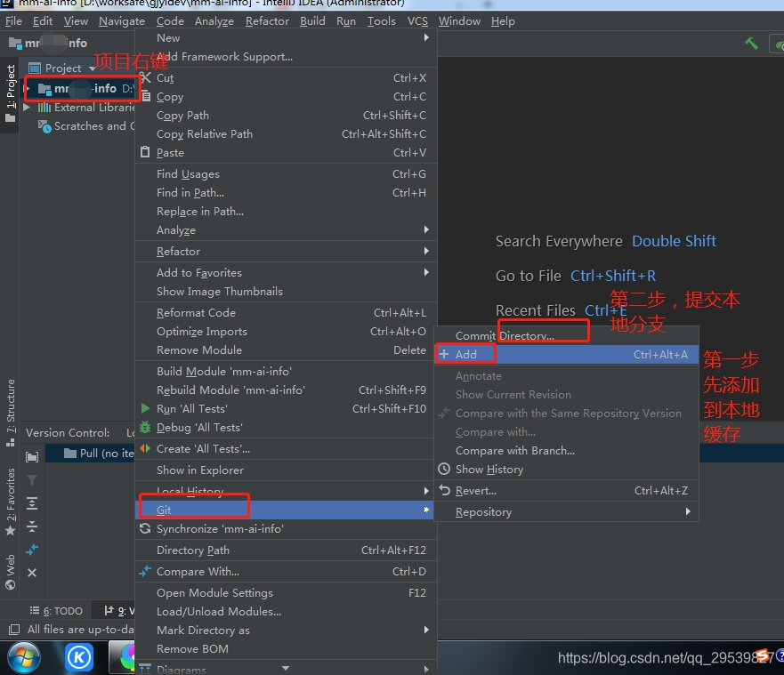Click the Synchronize refresh icon

[x=145, y=528]
